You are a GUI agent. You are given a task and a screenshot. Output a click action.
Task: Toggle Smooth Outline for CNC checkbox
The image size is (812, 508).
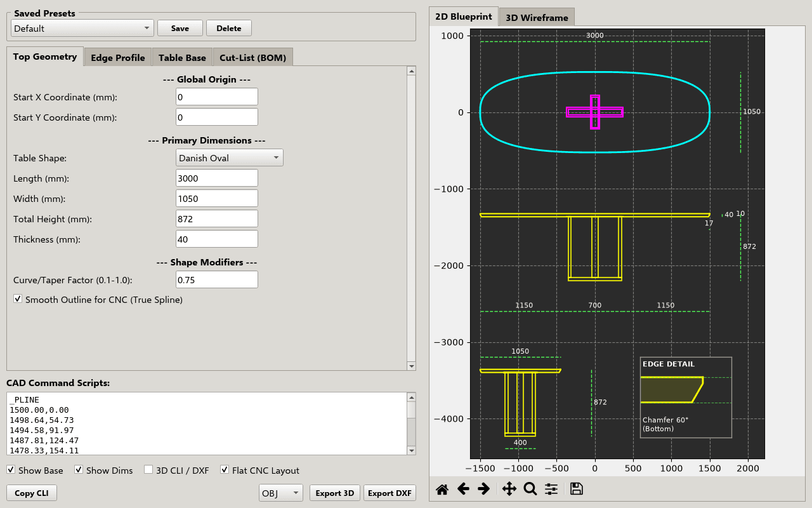(18, 299)
